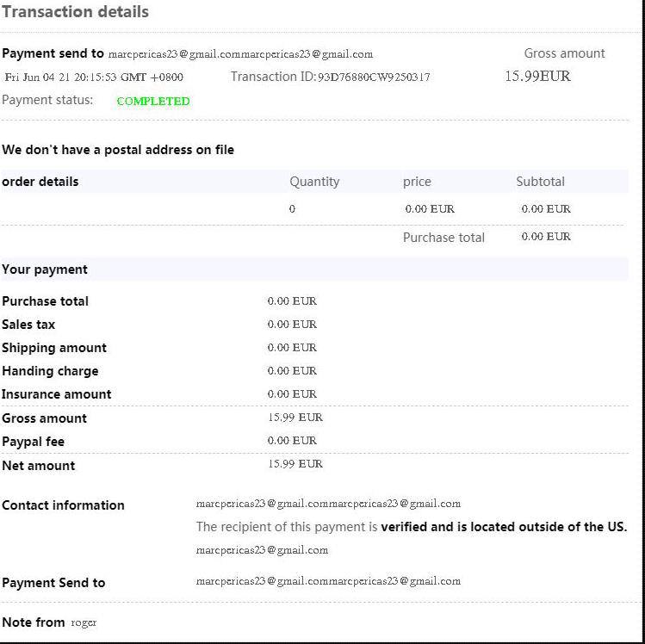Click the email beside top Payment send to
The width and height of the screenshot is (645, 644).
coord(240,54)
